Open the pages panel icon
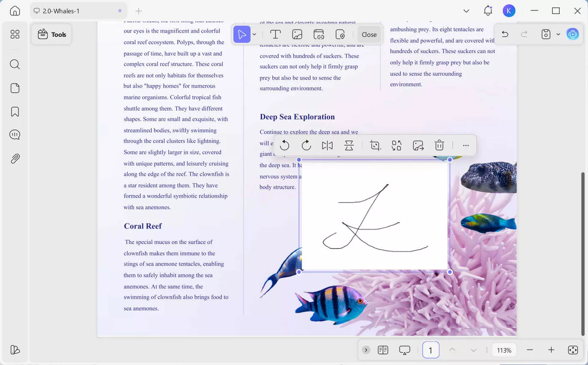Image resolution: width=588 pixels, height=365 pixels. (15, 88)
